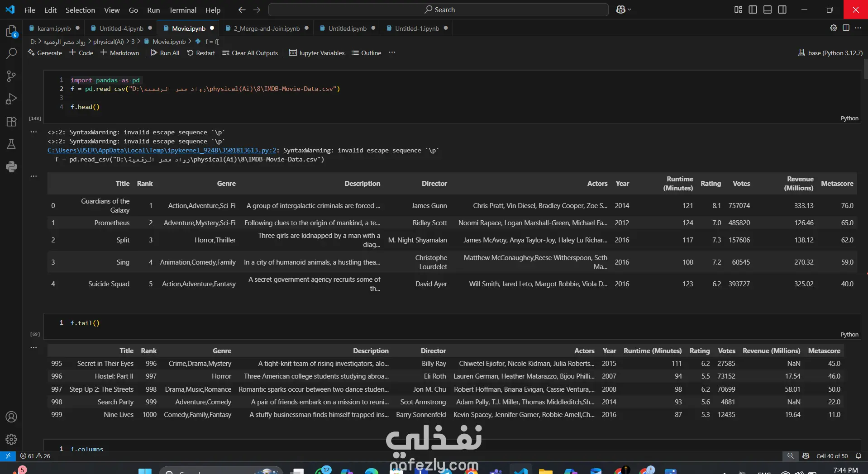Close the Movie.ipynb tab via its unsaved dot
This screenshot has height=474, width=868.
[x=212, y=28]
